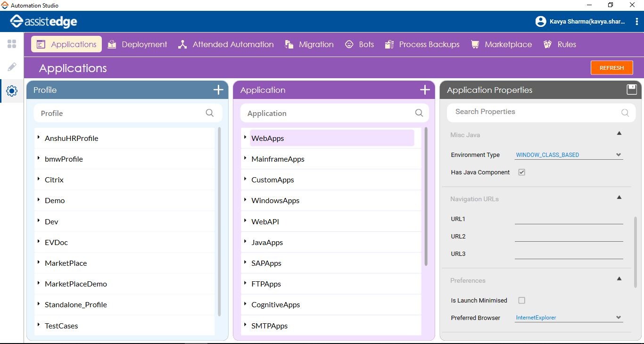Click the URL1 input field

pyautogui.click(x=569, y=219)
